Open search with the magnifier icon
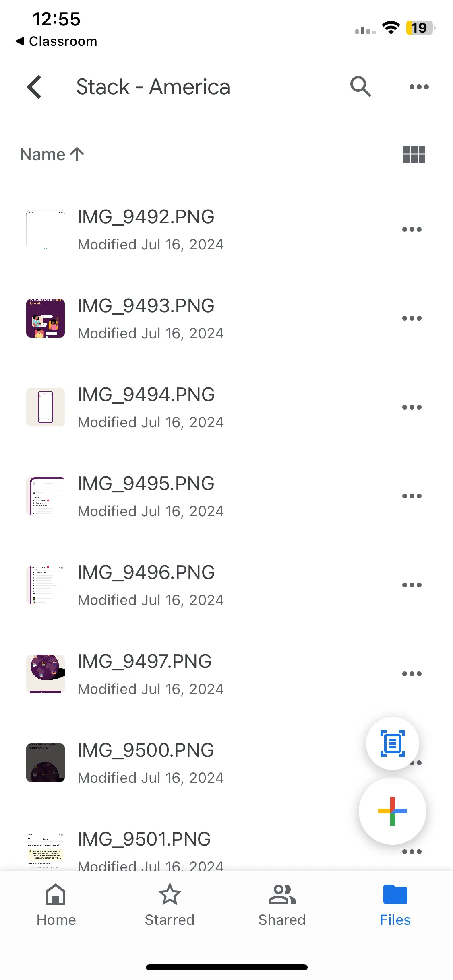Screen dimensions: 453x980 point(360,86)
